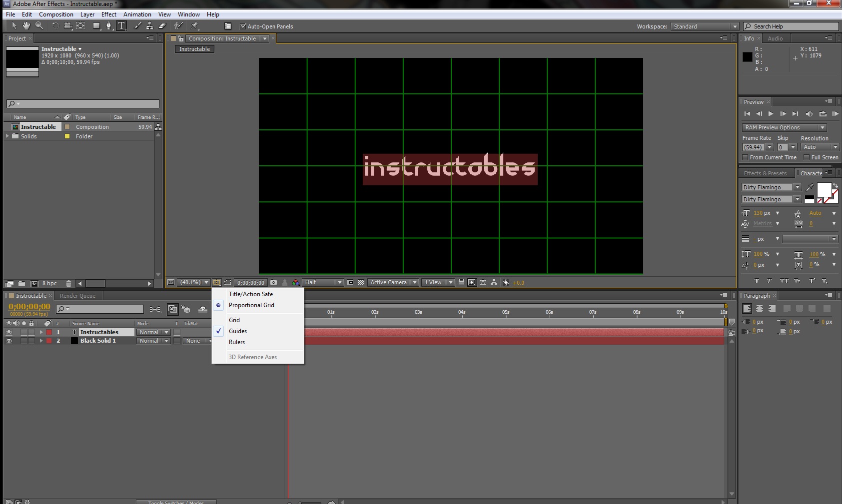Choose Rulers from popup menu
842x504 pixels.
(x=237, y=342)
